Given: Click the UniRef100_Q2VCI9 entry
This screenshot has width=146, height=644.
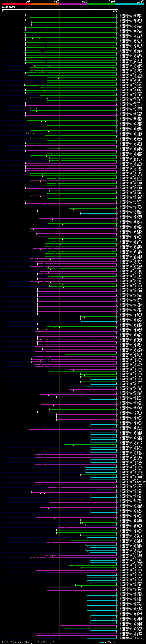Looking at the screenshot, I should (x=131, y=30).
